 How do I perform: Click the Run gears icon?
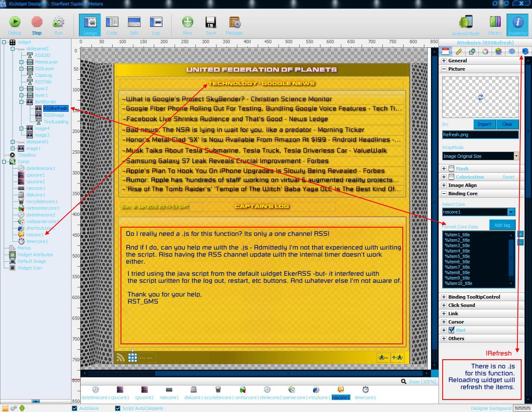59,25
